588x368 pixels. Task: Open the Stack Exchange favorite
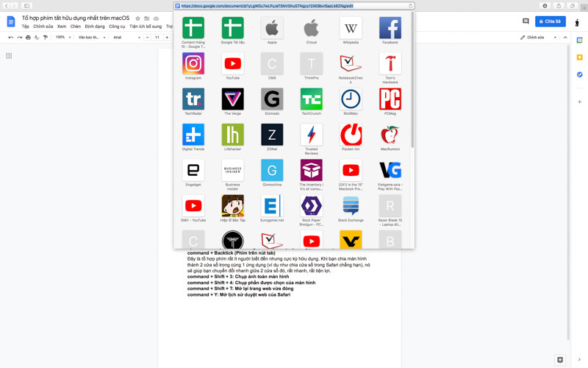pos(351,206)
